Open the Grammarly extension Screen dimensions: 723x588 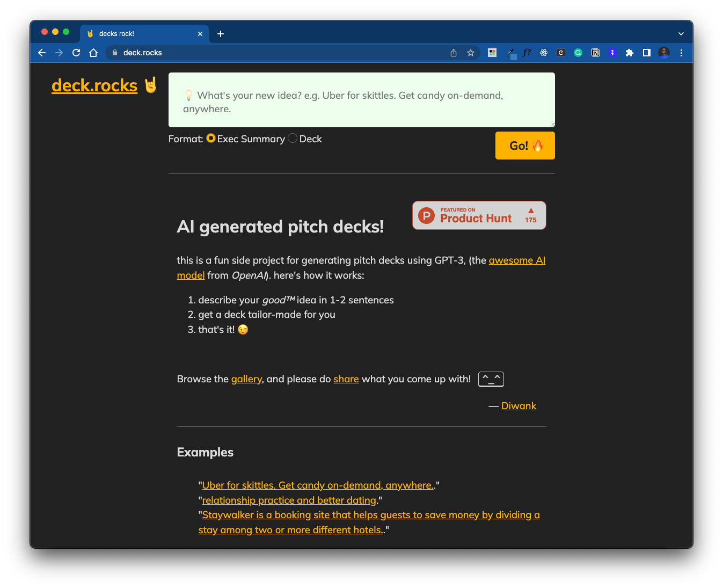[x=578, y=53]
